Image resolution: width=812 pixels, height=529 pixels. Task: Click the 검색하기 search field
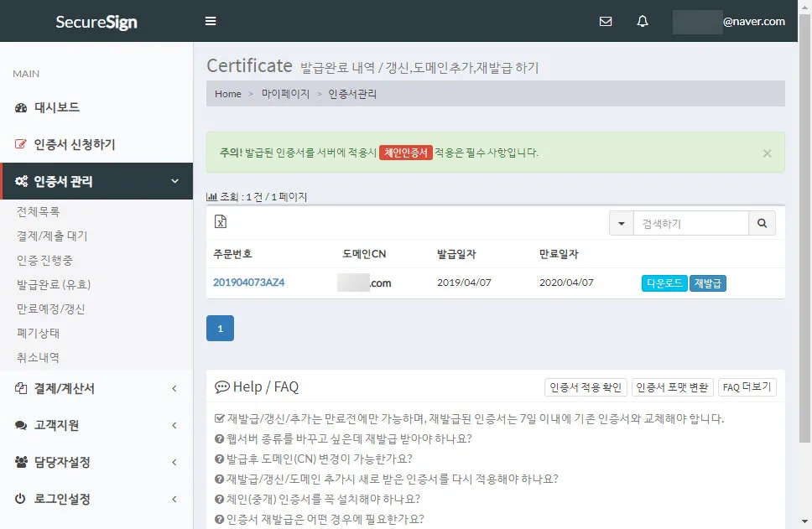coord(690,223)
